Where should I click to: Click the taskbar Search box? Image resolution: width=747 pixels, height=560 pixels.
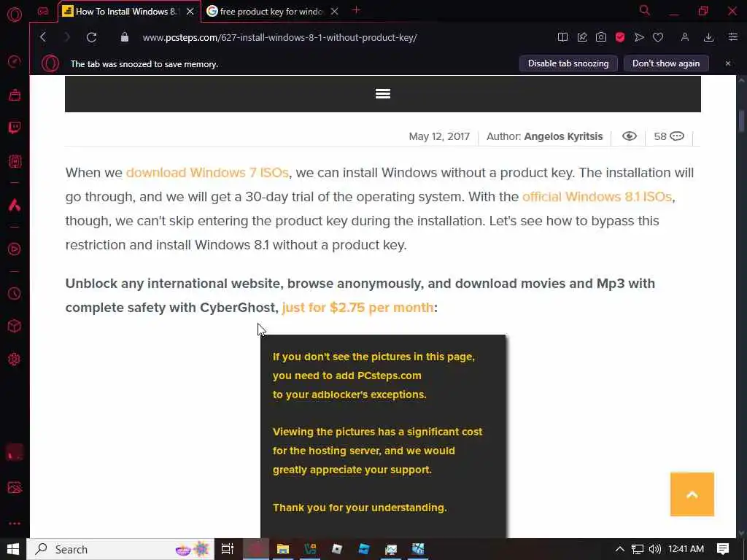pos(120,549)
